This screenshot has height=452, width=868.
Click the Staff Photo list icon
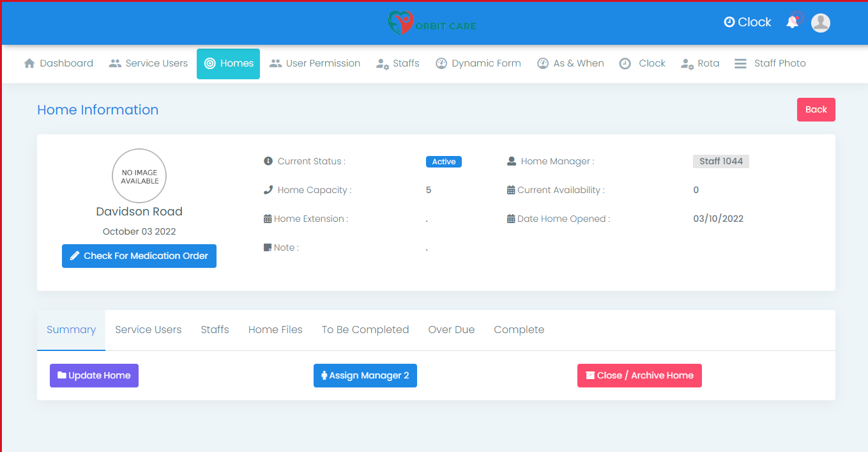pos(740,63)
